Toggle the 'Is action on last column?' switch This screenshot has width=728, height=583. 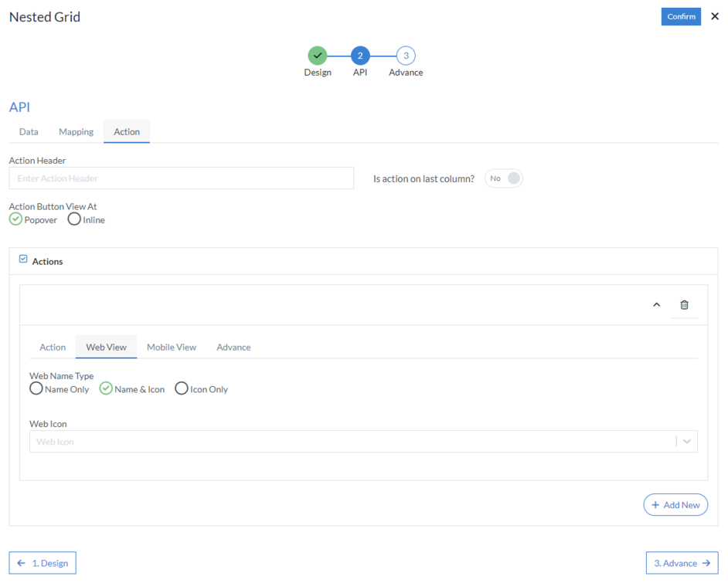pyautogui.click(x=503, y=178)
